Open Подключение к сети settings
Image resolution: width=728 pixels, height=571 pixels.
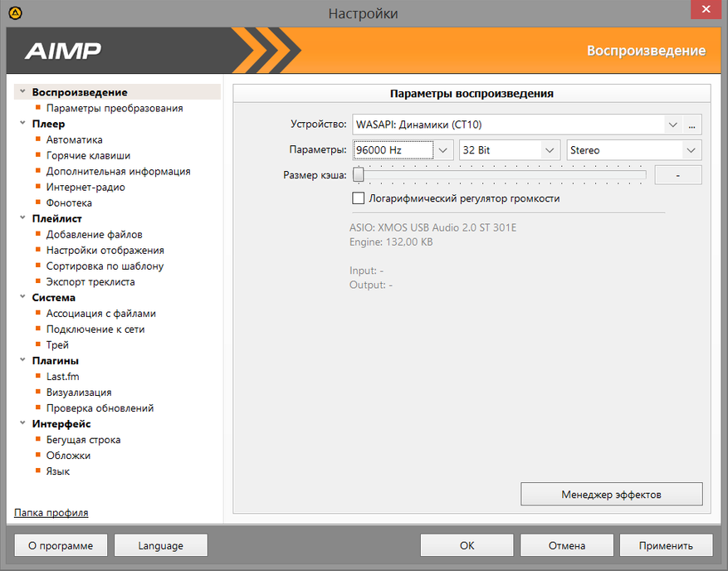pos(95,329)
